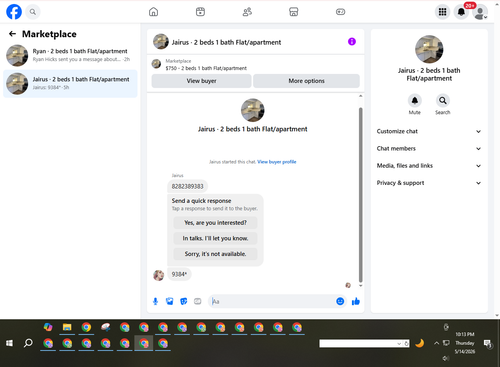Screen dimensions: 500x367
Task: Open Facebook search magnifier icon
Action: [33, 12]
